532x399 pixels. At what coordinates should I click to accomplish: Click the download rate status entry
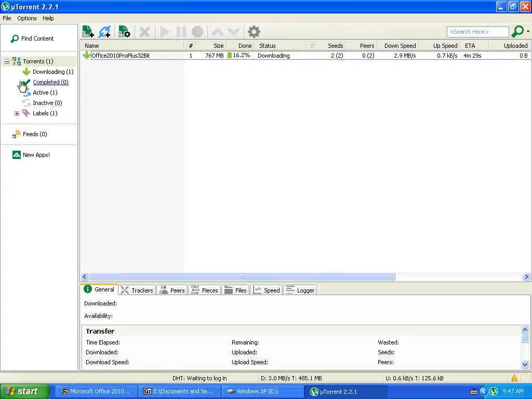pos(291,378)
